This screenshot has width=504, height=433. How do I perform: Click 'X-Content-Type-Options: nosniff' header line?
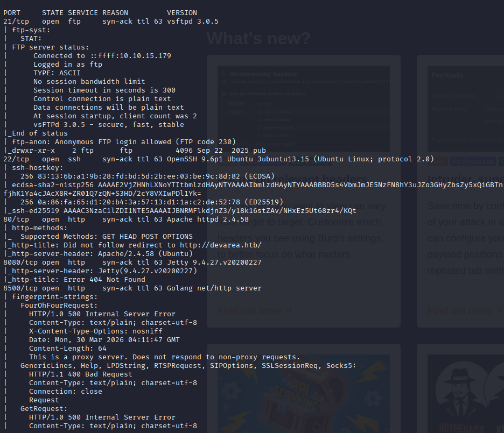click(96, 331)
